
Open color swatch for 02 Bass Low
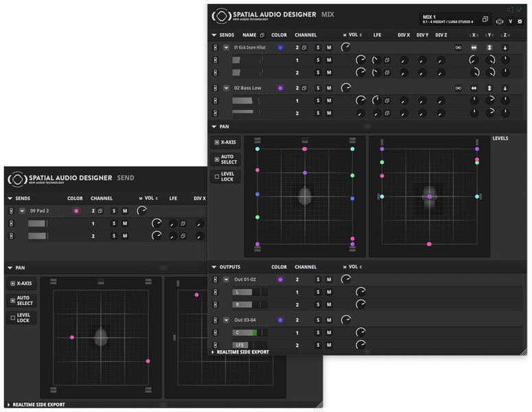[280, 89]
